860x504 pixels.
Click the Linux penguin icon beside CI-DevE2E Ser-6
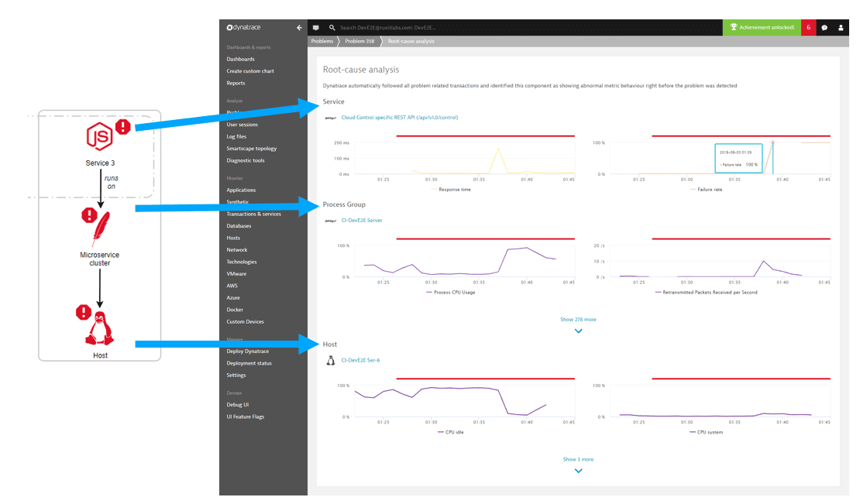331,361
